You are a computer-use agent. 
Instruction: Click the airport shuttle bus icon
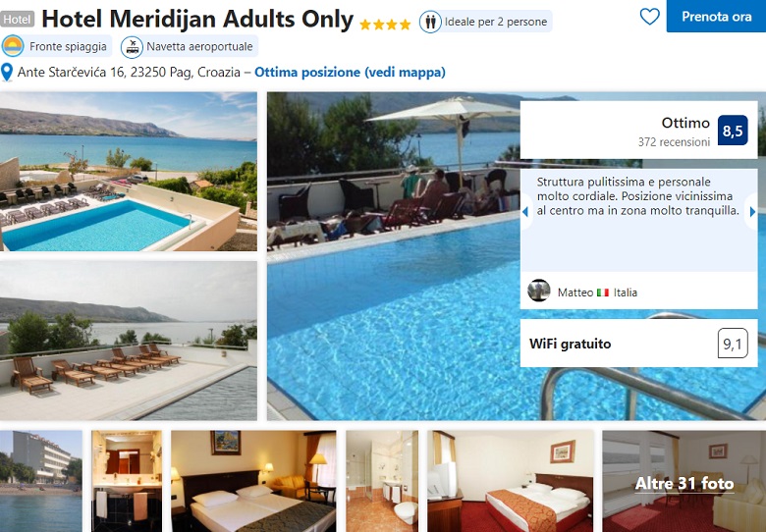132,47
